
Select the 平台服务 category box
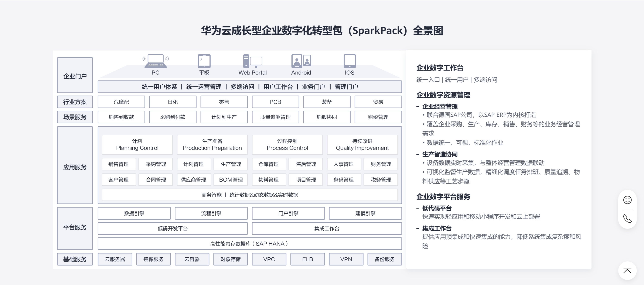pyautogui.click(x=75, y=228)
